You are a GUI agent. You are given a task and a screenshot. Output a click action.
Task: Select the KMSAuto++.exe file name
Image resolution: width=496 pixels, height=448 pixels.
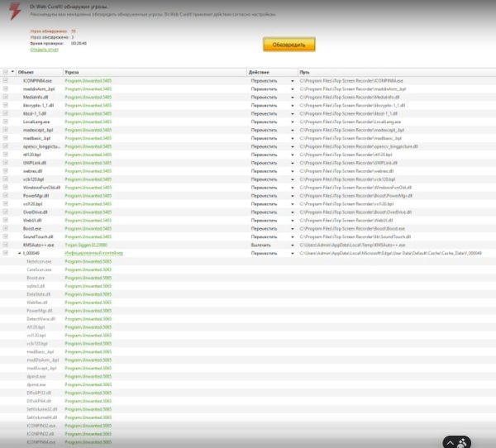click(x=38, y=245)
